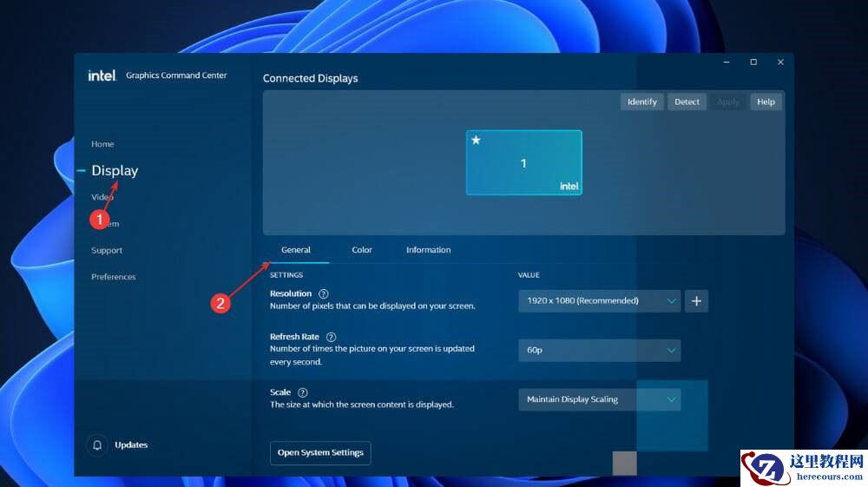
Task: Switch to the Information tab
Action: (x=429, y=250)
